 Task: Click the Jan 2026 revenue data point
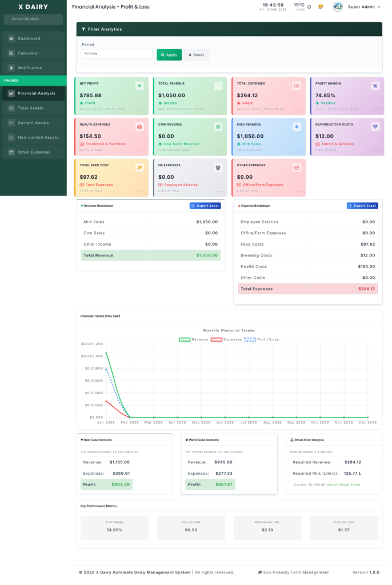coord(106,353)
